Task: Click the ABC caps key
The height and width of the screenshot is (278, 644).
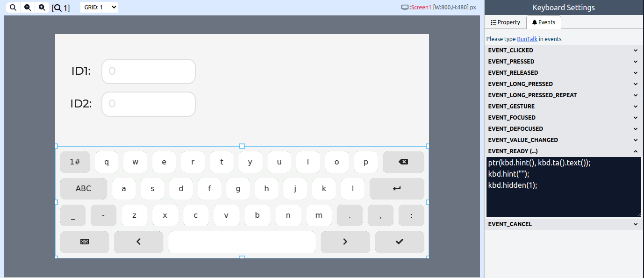Action: [x=84, y=189]
